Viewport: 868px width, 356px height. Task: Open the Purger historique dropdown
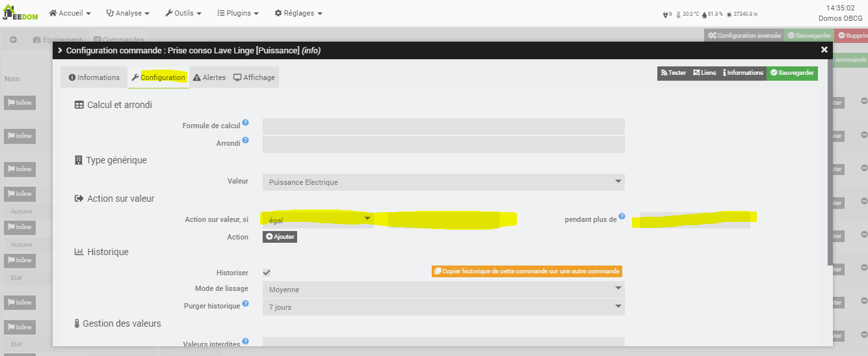[x=443, y=307]
